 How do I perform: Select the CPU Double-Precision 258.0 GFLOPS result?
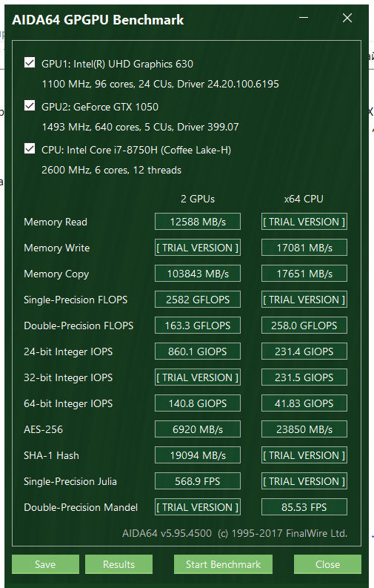[304, 325]
